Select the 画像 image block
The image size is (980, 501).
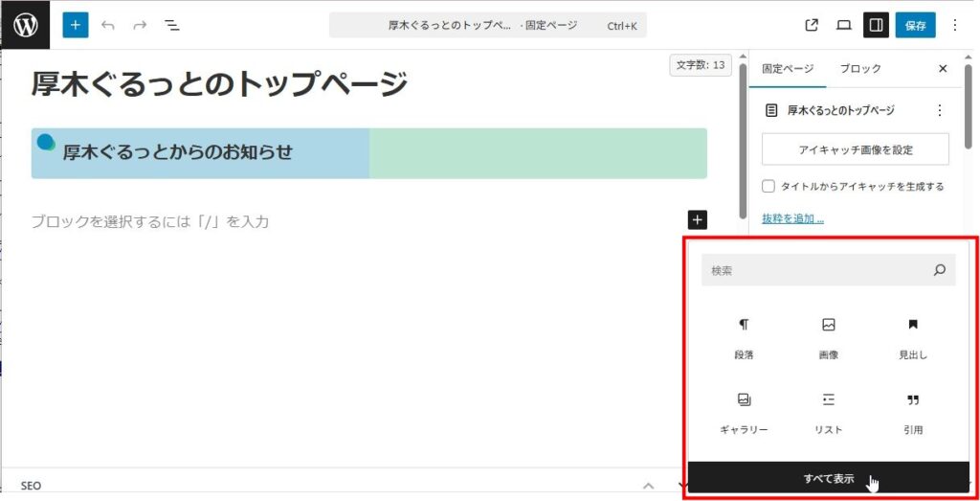point(828,339)
